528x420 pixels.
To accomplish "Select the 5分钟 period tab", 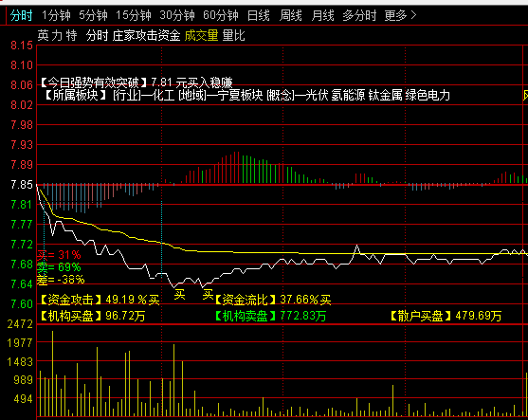I will tap(93, 15).
